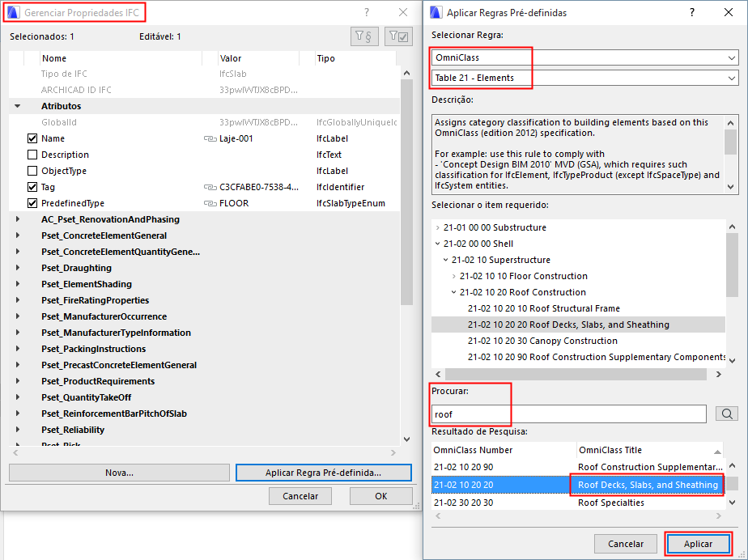Click the link icon beside FLOOR value

(x=210, y=204)
